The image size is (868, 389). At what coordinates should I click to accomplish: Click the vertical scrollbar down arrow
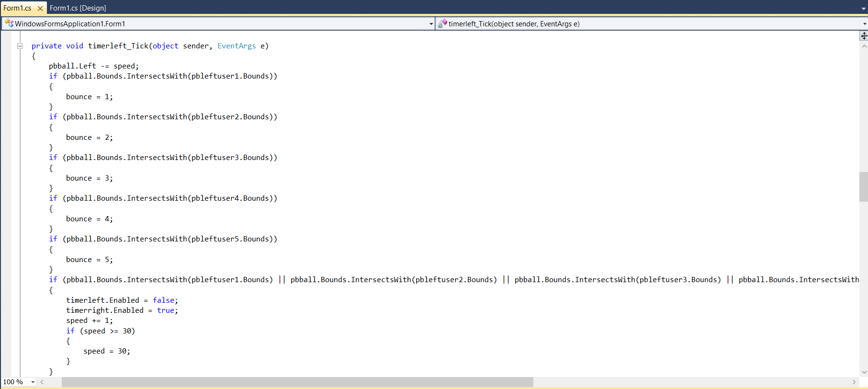864,372
